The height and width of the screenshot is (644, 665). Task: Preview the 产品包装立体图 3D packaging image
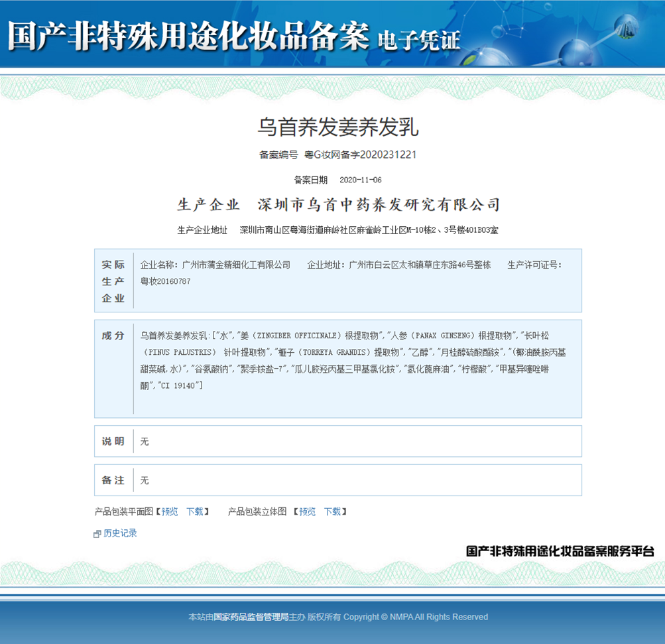pos(308,511)
